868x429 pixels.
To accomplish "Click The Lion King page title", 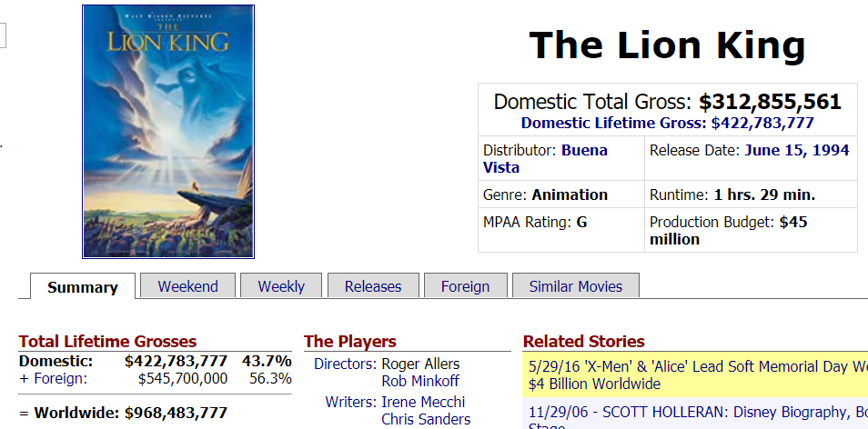I will coord(667,45).
